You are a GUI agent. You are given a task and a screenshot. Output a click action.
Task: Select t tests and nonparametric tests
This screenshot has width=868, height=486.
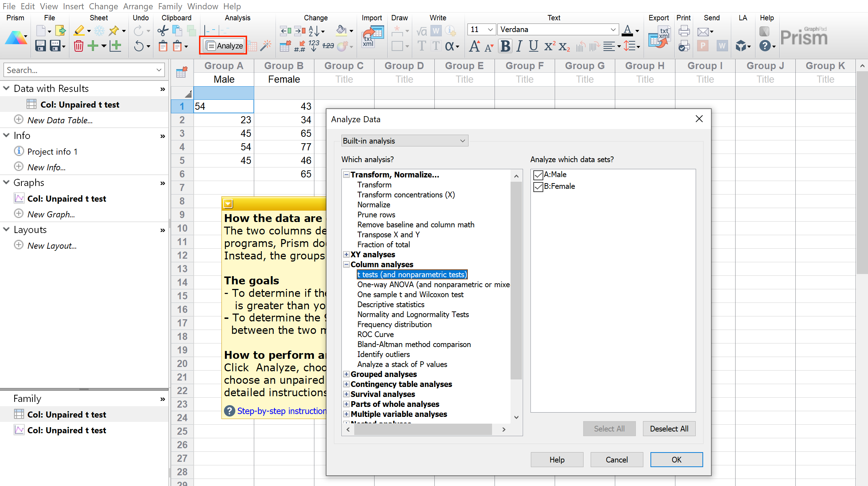[412, 274]
